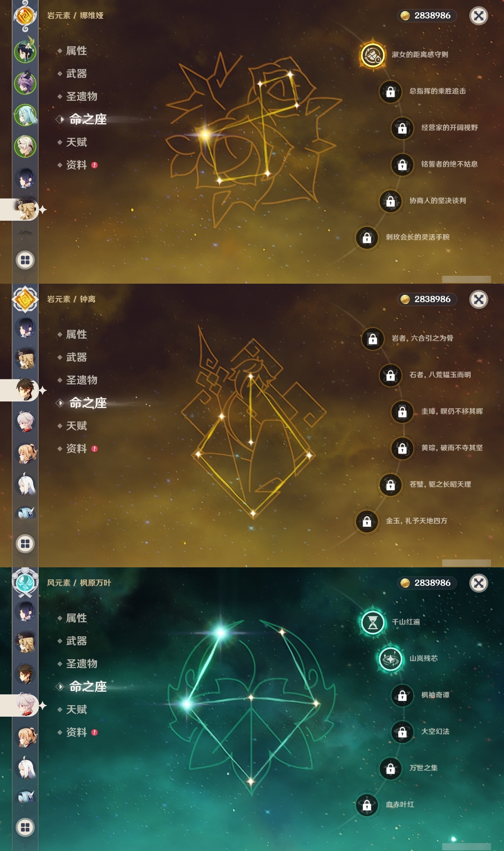Choose Zhongli's portrait in Kazuha panel sidebar

click(26, 674)
